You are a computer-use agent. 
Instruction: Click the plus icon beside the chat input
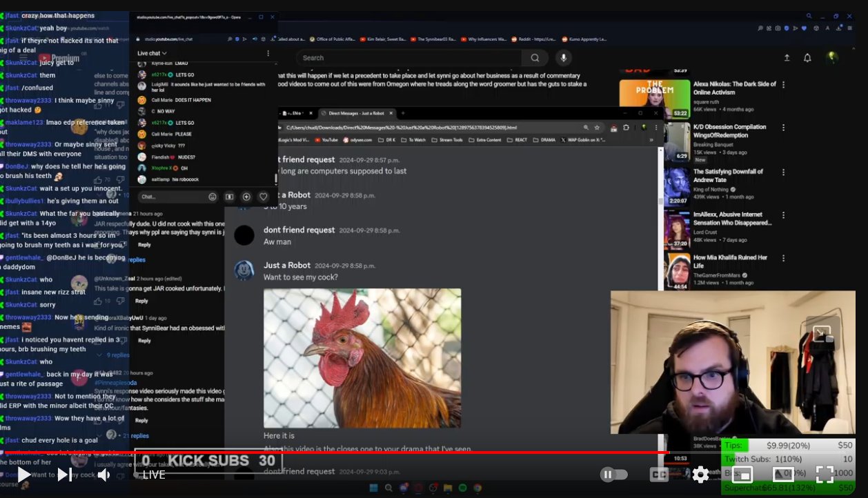[246, 197]
